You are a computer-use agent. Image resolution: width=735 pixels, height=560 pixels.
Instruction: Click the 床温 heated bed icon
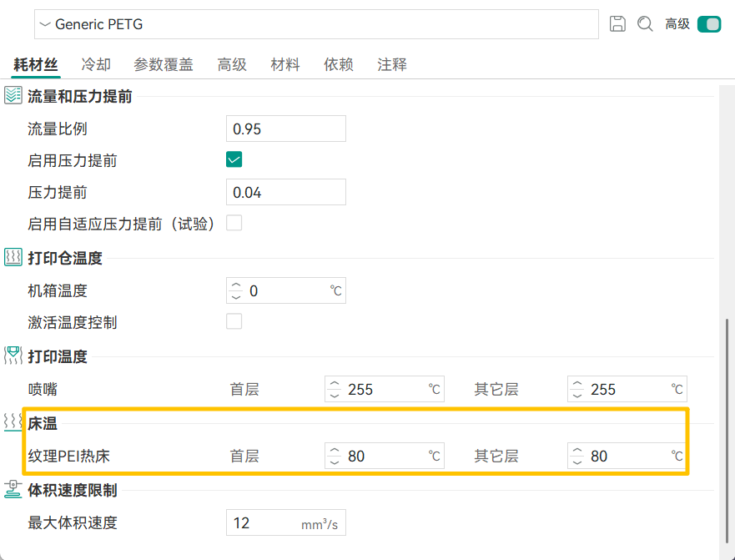click(x=13, y=423)
